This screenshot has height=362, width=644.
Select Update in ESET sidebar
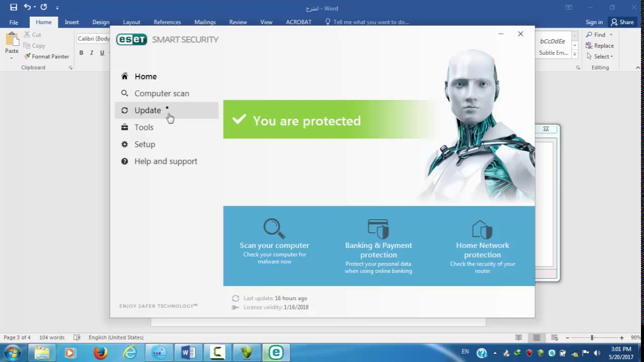pyautogui.click(x=167, y=110)
